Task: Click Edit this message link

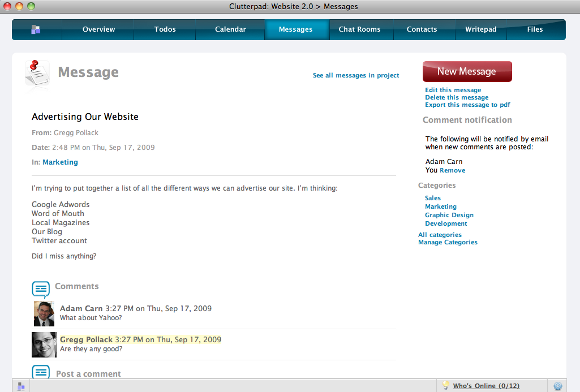Action: [453, 90]
